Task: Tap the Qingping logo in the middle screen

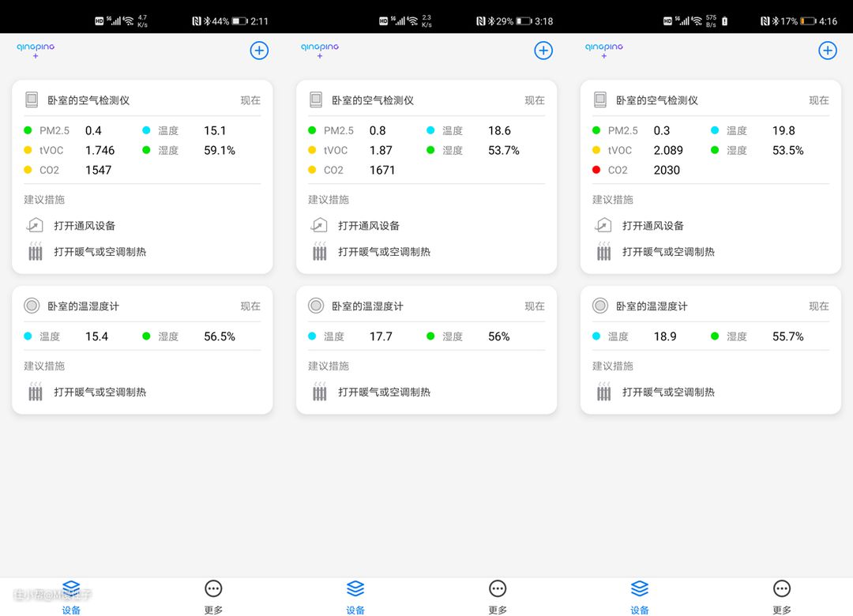Action: coord(320,49)
